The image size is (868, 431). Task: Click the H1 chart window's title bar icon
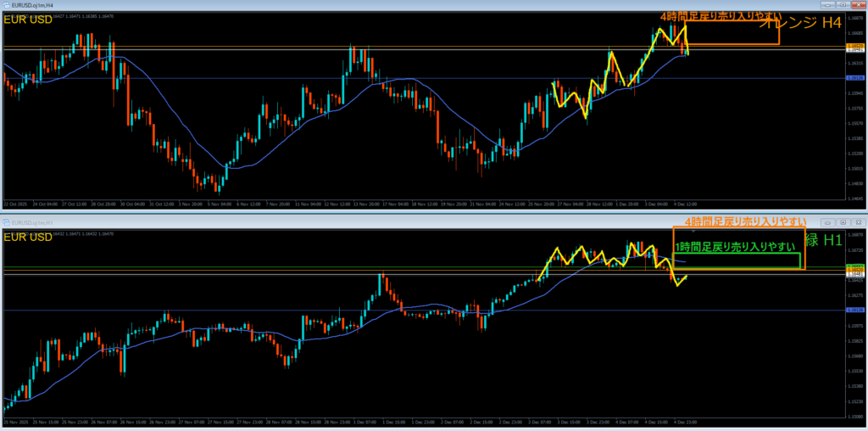click(5, 221)
